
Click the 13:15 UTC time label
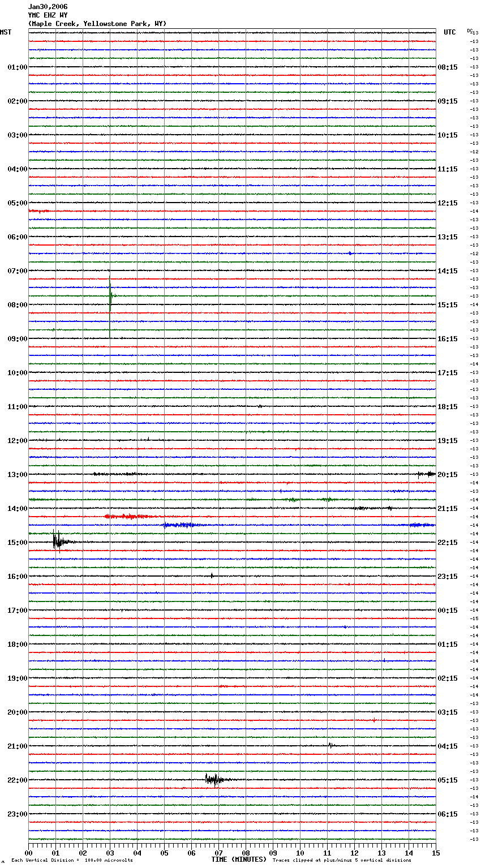point(448,237)
